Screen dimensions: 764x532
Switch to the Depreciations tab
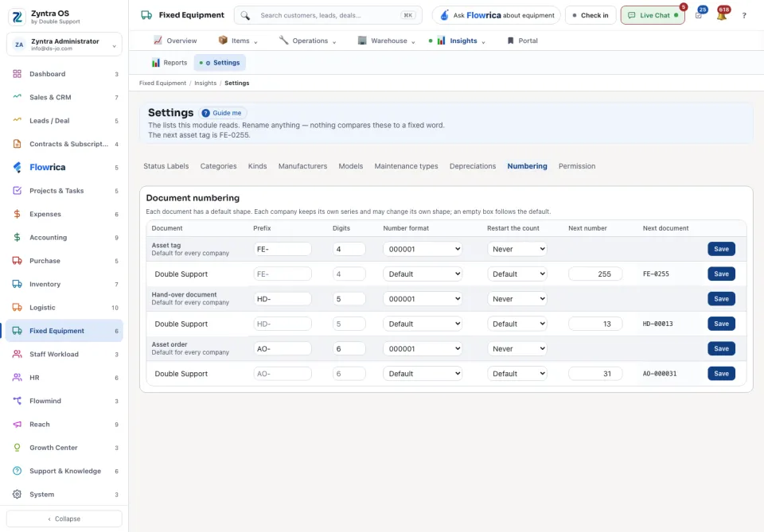tap(473, 166)
